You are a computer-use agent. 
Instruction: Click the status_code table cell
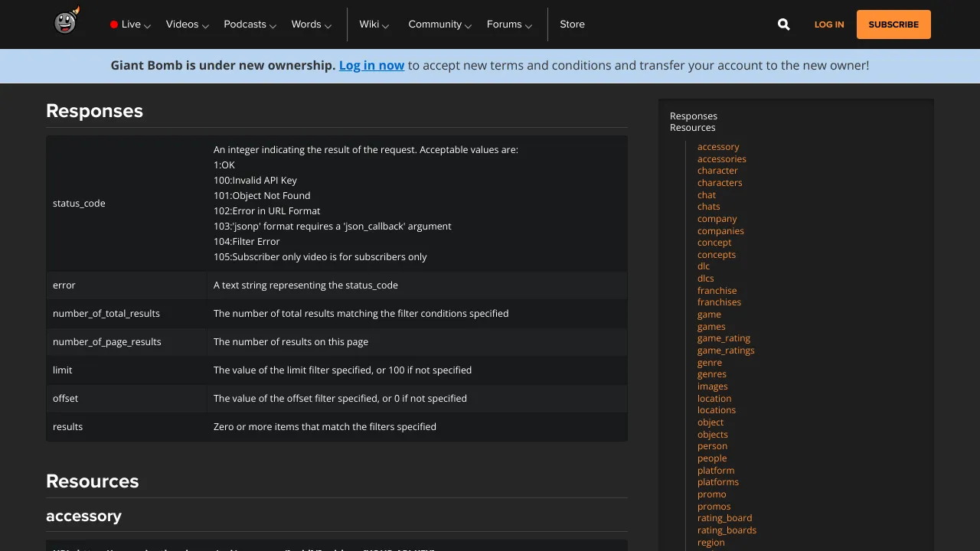click(x=126, y=204)
